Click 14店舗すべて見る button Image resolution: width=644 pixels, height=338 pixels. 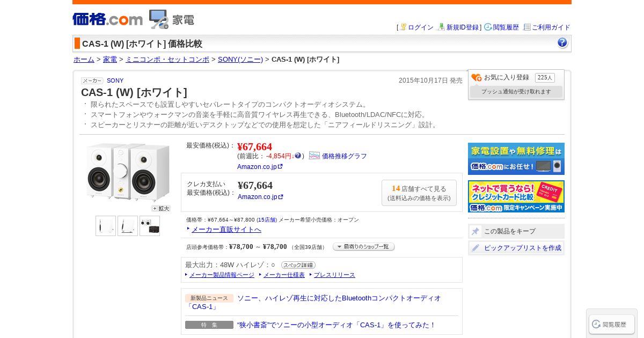tap(419, 193)
